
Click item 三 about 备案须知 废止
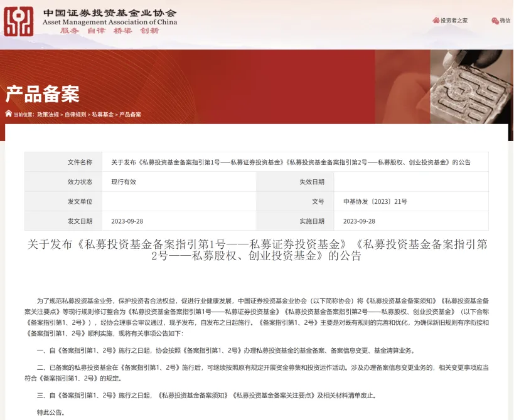[207, 396]
